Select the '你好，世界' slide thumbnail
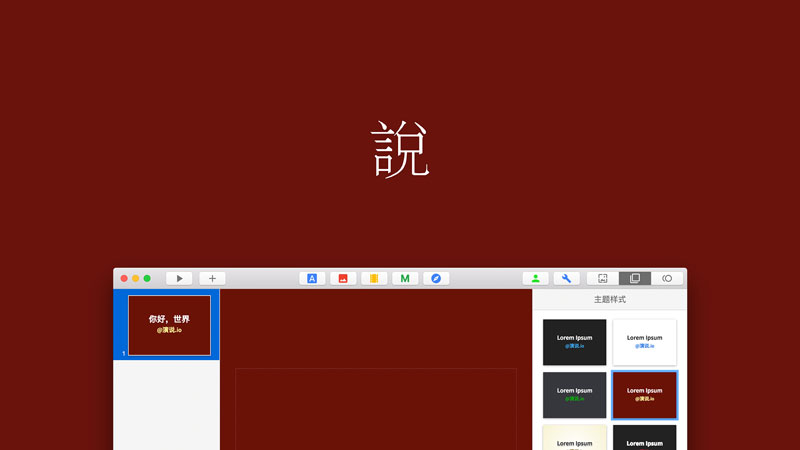The width and height of the screenshot is (800, 450). [x=169, y=325]
